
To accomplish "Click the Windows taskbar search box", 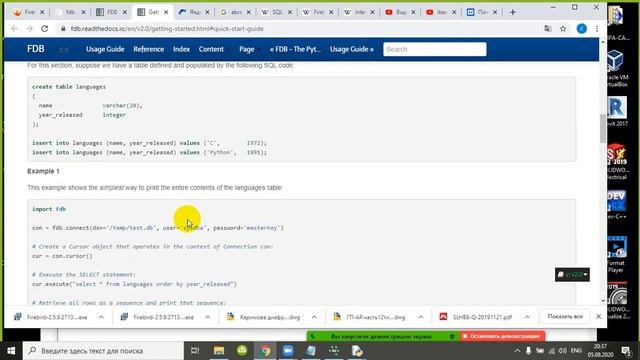I will pos(103,351).
